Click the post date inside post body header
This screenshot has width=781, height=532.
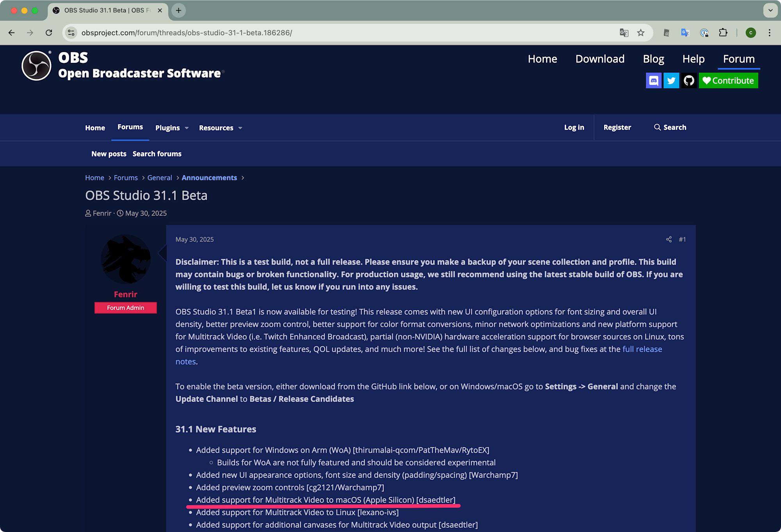(x=194, y=239)
